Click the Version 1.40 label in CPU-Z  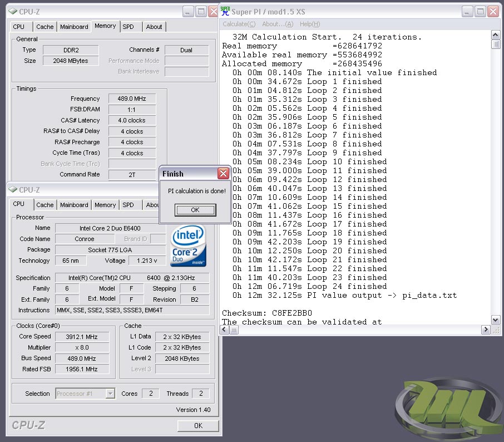(193, 410)
